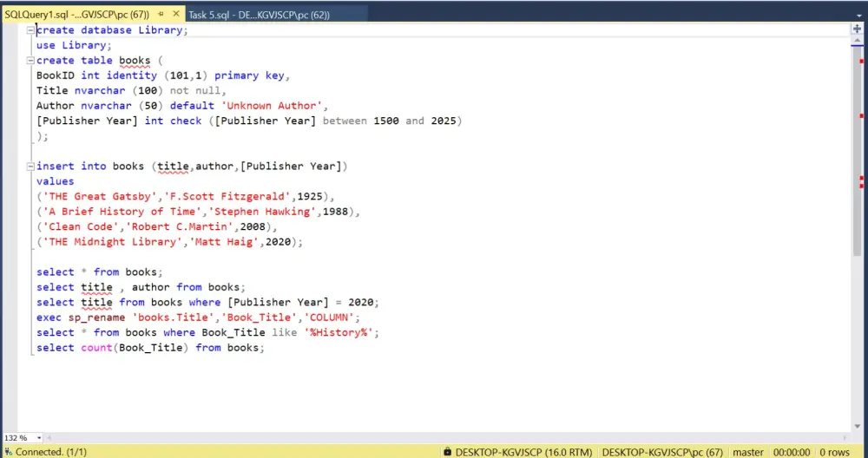Screen dimensions: 868x458
Task: Click the vertical scrollbar up arrow
Action: click(858, 41)
